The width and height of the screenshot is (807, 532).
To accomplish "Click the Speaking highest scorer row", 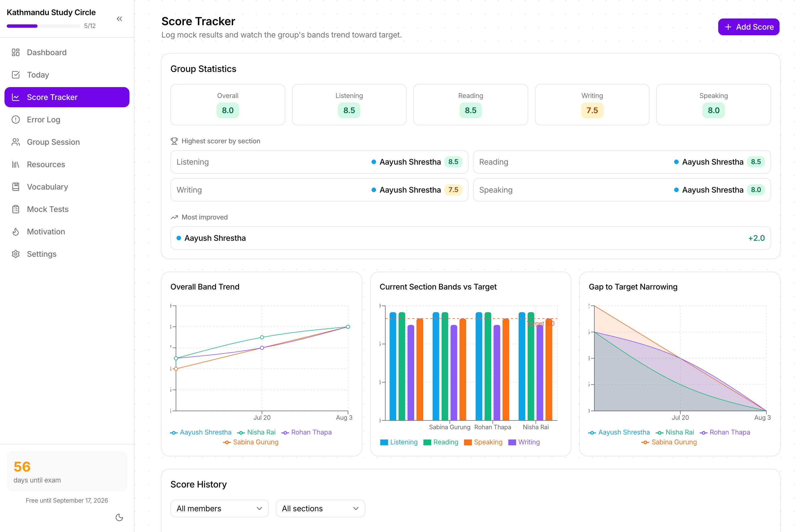I will point(622,190).
